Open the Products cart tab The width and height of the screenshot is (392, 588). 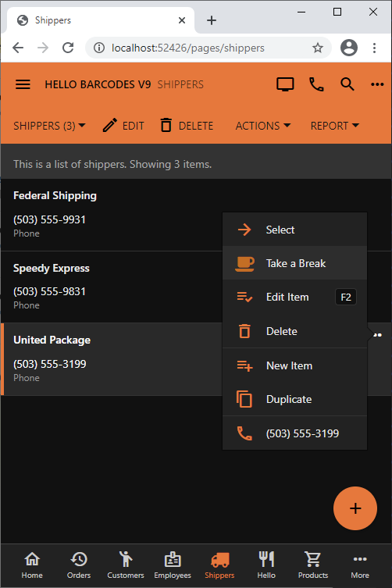coord(313,565)
